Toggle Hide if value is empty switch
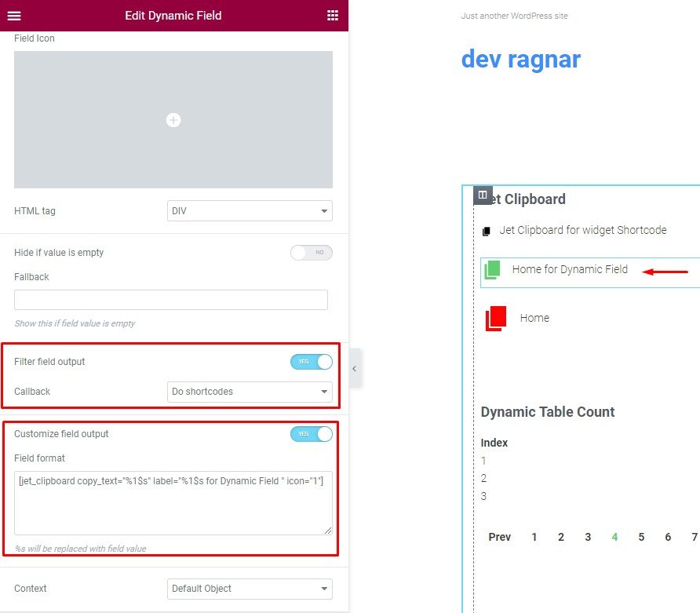This screenshot has width=700, height=613. [x=312, y=253]
